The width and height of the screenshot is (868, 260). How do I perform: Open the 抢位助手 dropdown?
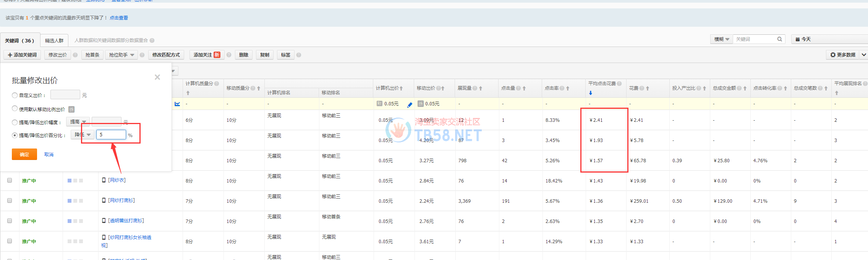121,55
